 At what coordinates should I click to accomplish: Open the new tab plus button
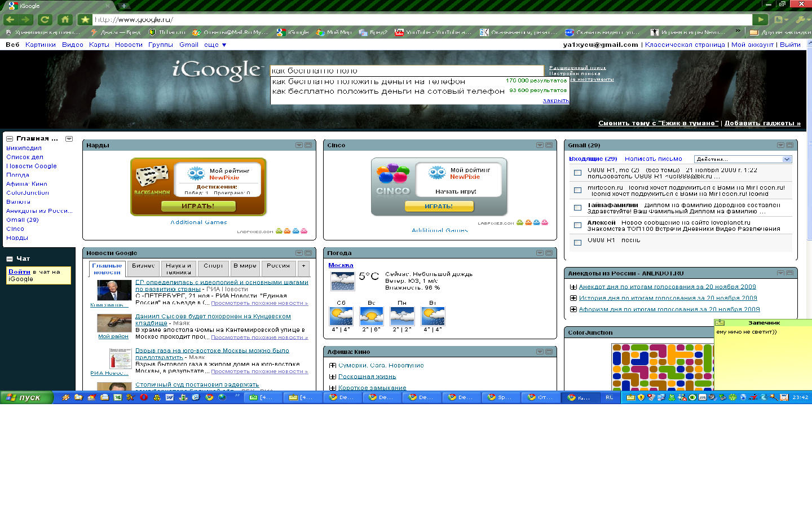[124, 6]
